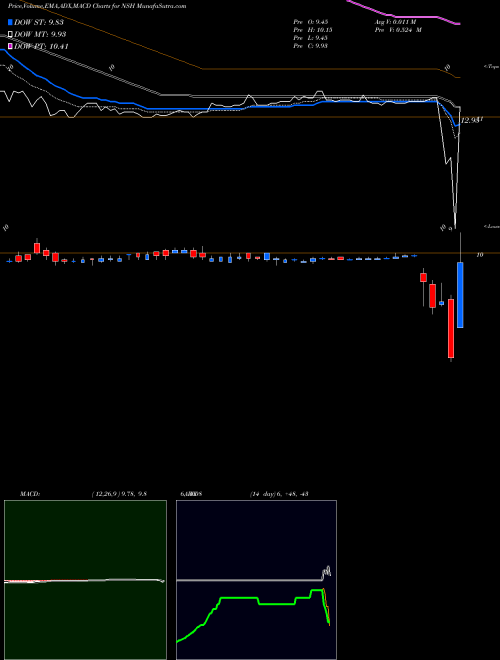Select the 'DOW MT: 9.93' legend text
The height and width of the screenshot is (660, 500).
coord(40,35)
